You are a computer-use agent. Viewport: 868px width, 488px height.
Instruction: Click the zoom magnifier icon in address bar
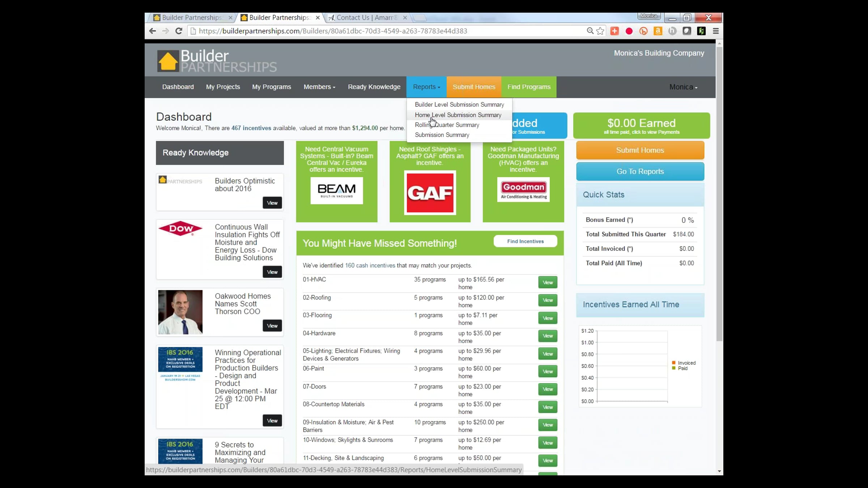[590, 31]
